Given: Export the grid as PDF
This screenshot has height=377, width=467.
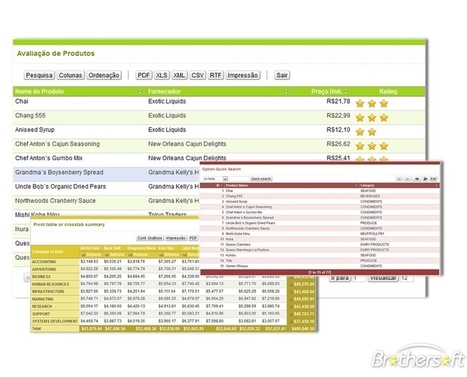Looking at the screenshot, I should (x=144, y=75).
